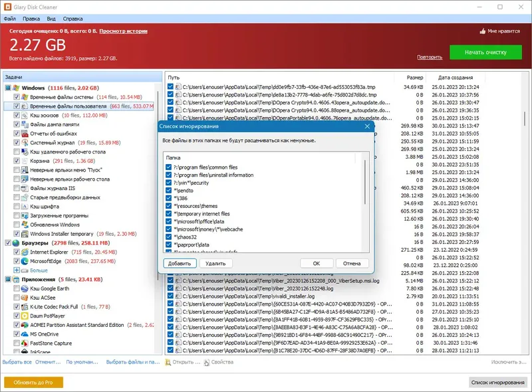Click the Файлы журнала IIS icon
Screen dimensions: 532x392
click(25, 188)
